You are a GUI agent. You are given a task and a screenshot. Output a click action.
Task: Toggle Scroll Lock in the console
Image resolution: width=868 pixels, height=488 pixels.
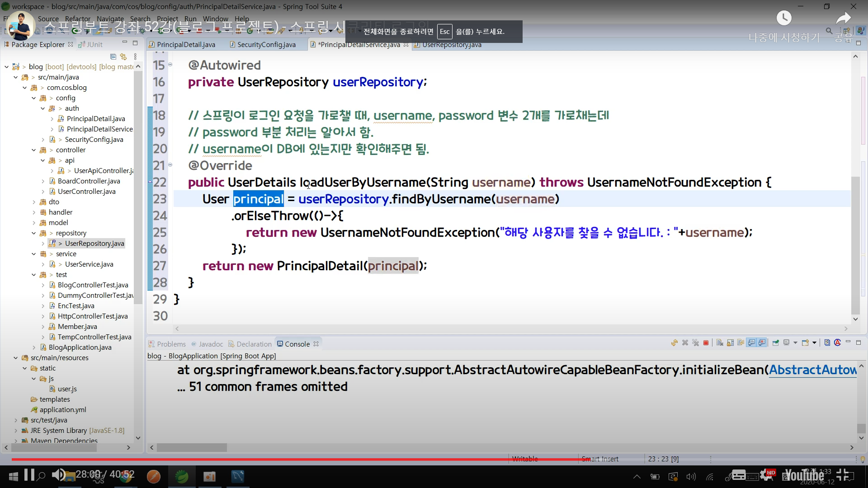(x=730, y=343)
